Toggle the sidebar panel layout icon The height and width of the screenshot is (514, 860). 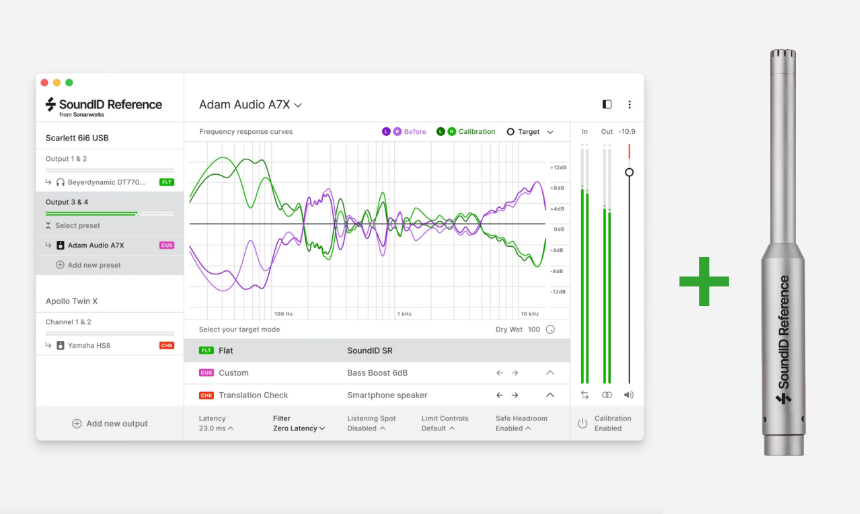(x=607, y=104)
